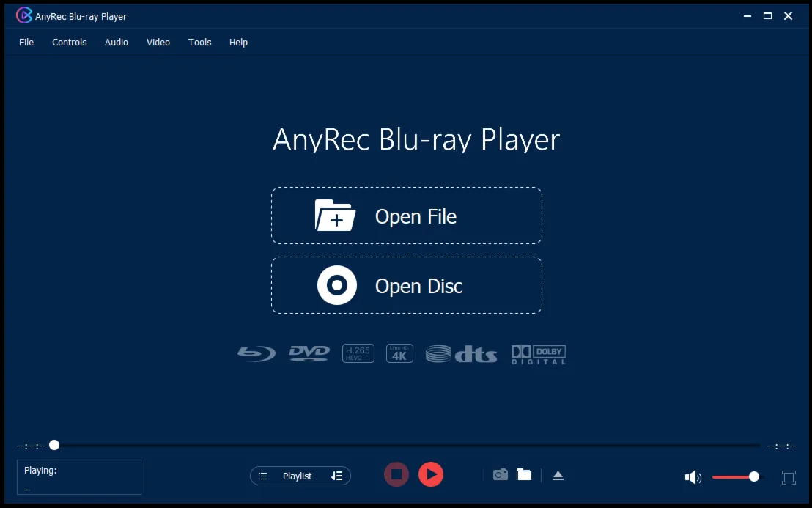Minimize the AnyRec window
Viewport: 812px width, 508px height.
[x=748, y=16]
